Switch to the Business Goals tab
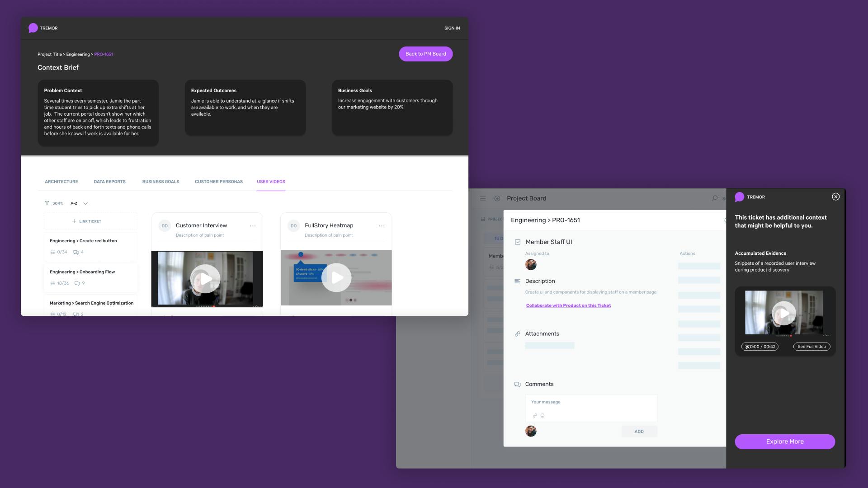The image size is (868, 488). click(161, 182)
